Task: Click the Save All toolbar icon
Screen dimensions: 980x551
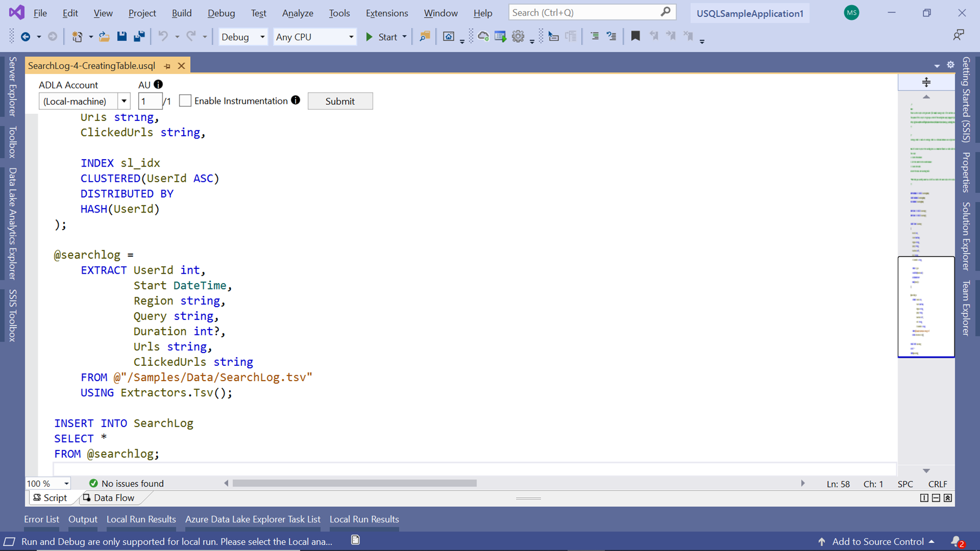Action: coord(140,36)
